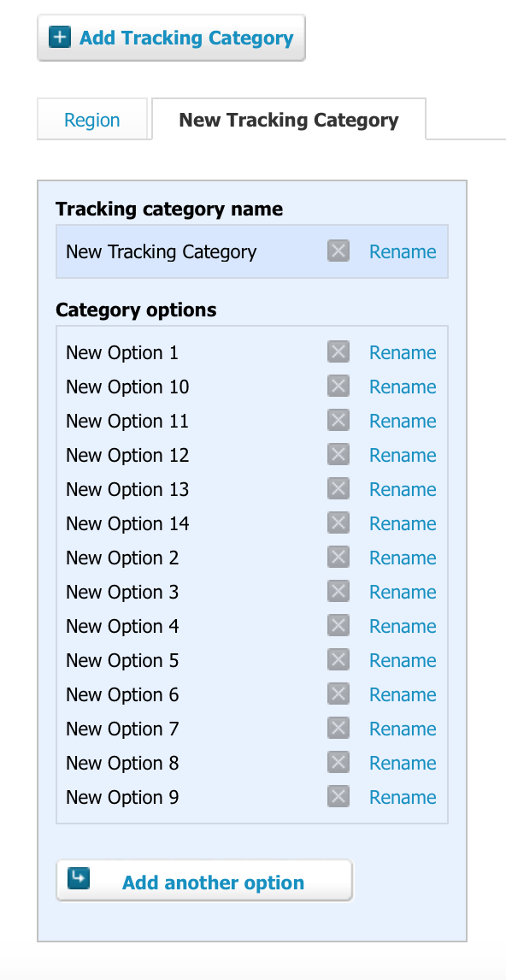This screenshot has height=980, width=506.
Task: Click the arrow icon on Add another option
Action: pyautogui.click(x=79, y=878)
